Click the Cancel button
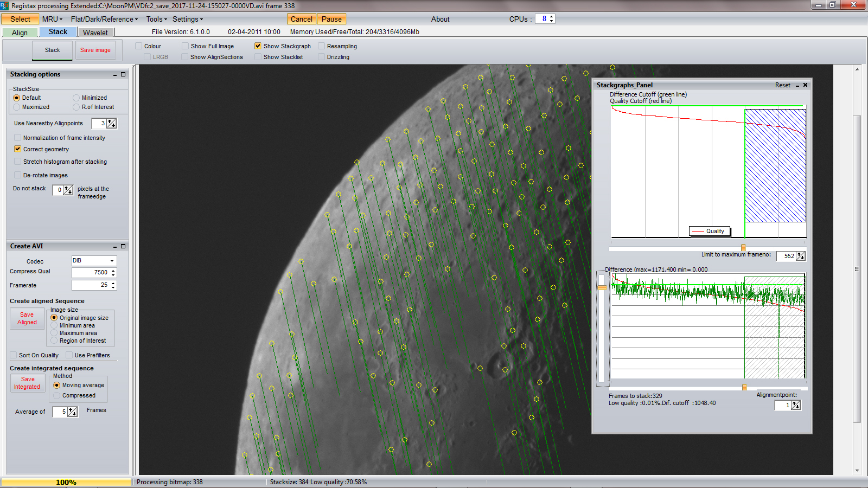Image resolution: width=868 pixels, height=488 pixels. click(302, 19)
